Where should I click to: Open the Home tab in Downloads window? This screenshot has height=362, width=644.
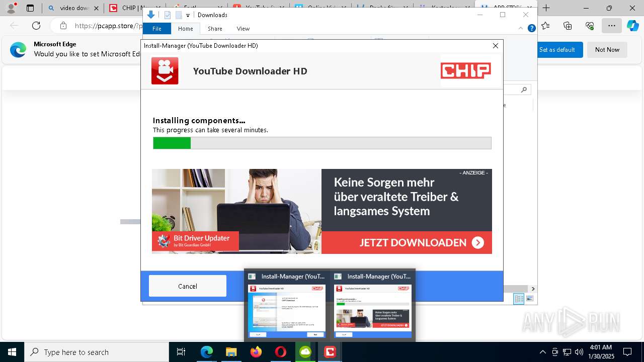click(x=185, y=29)
